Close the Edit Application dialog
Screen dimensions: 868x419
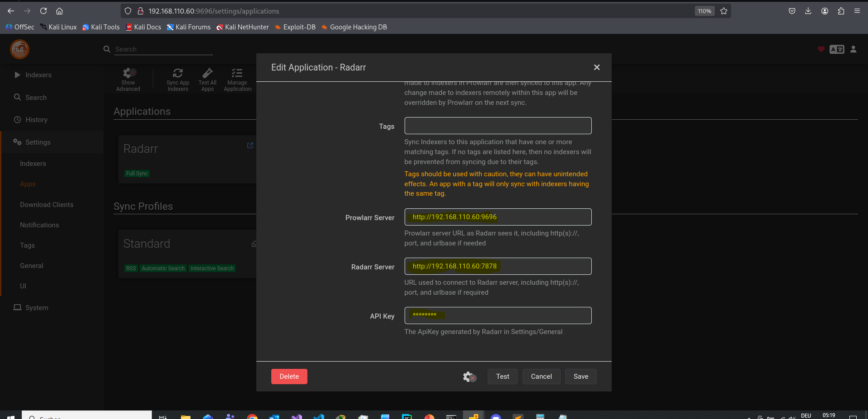click(596, 67)
